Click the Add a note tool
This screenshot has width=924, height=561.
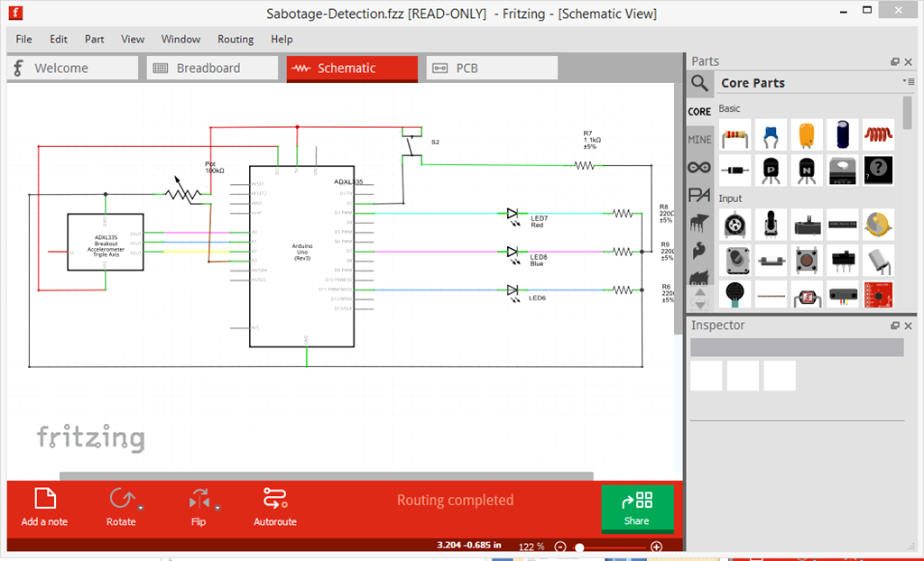[x=44, y=508]
